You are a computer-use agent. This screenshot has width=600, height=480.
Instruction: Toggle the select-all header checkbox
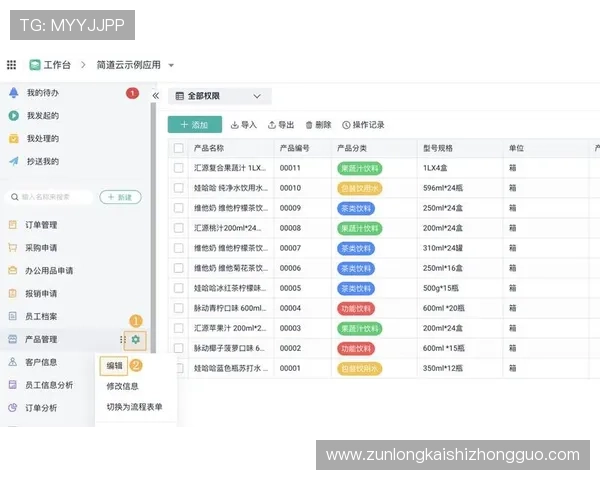179,148
